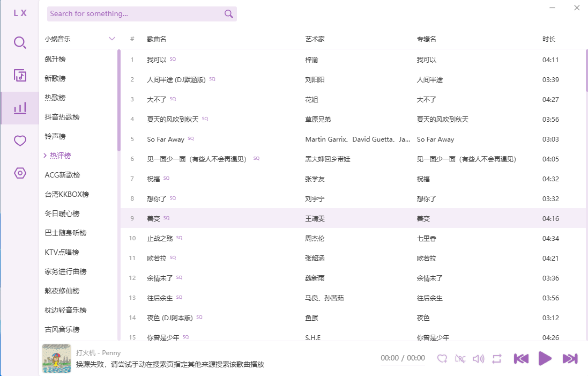Open favorites via sidebar heart icon
The height and width of the screenshot is (376, 588).
20,141
